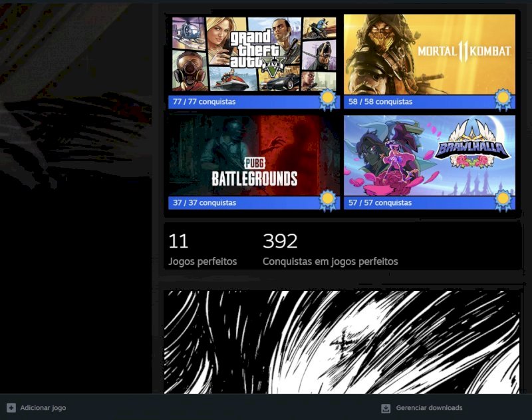Click the plus icon beside Adicionar jogo
Viewport: 532px width, 420px height.
[x=11, y=407]
